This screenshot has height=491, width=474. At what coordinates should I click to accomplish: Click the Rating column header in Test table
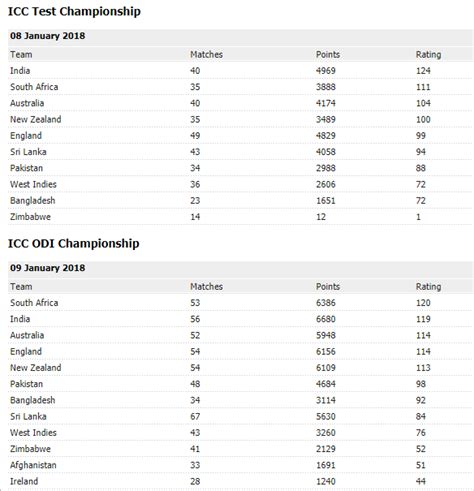click(x=428, y=55)
